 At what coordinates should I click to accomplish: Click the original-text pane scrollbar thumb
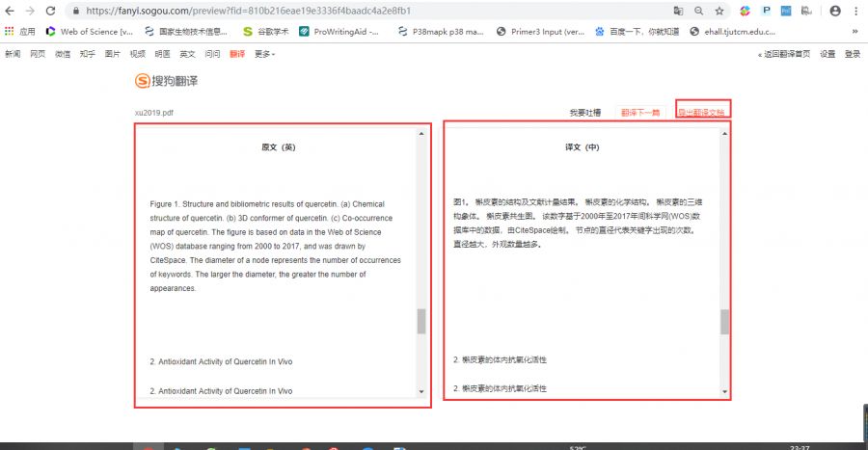coord(421,321)
